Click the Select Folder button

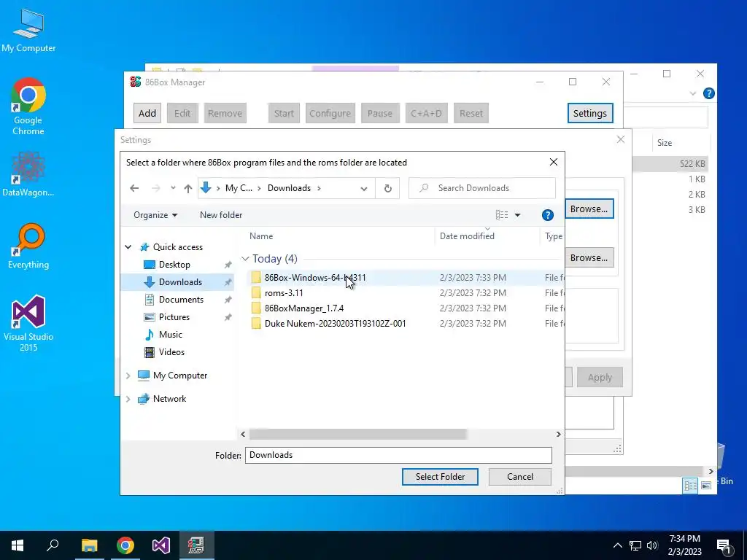440,477
